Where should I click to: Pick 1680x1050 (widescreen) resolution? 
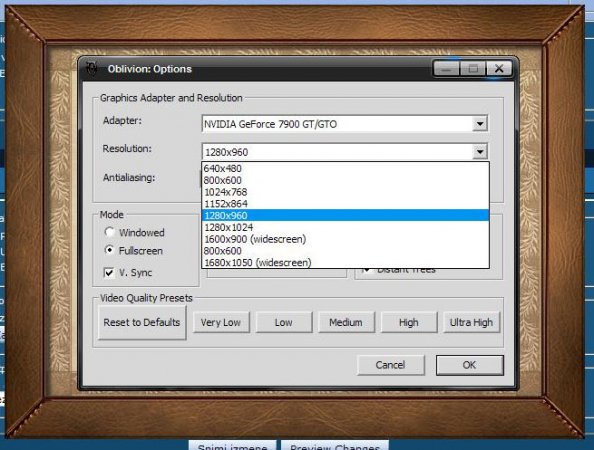(x=345, y=262)
